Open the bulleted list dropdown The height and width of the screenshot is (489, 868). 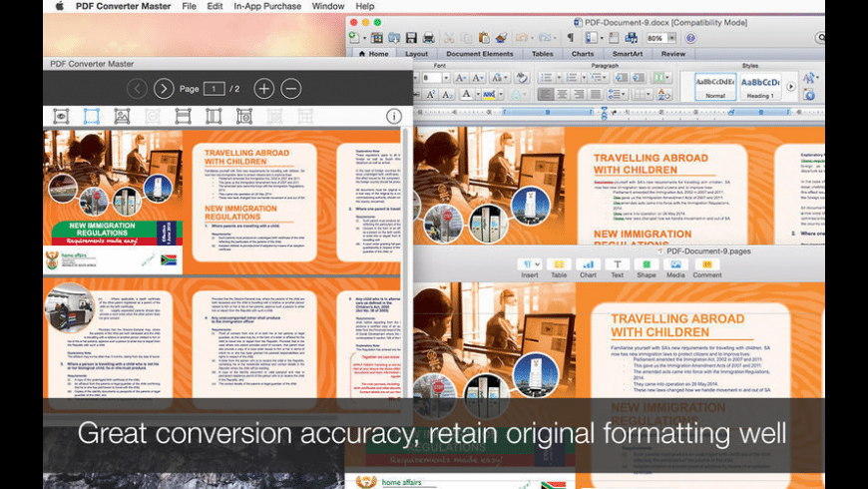559,78
